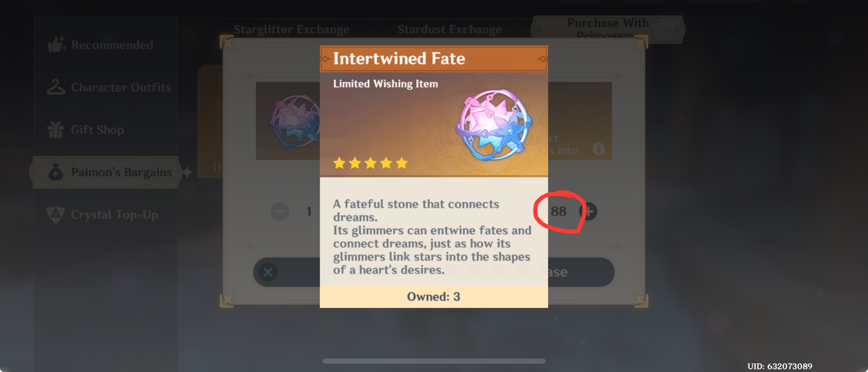Click the Character Outfits hanger icon
Screen dimensions: 868x372
pyautogui.click(x=56, y=87)
